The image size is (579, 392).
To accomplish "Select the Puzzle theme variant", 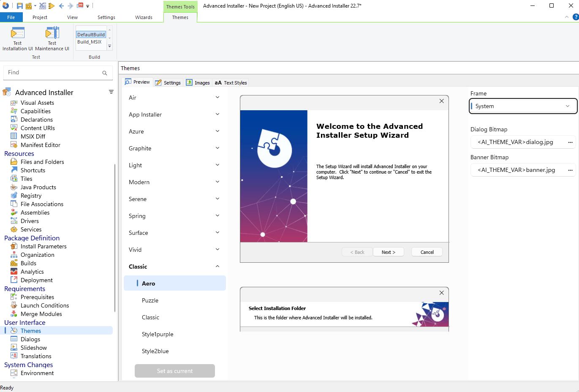I will (x=150, y=300).
